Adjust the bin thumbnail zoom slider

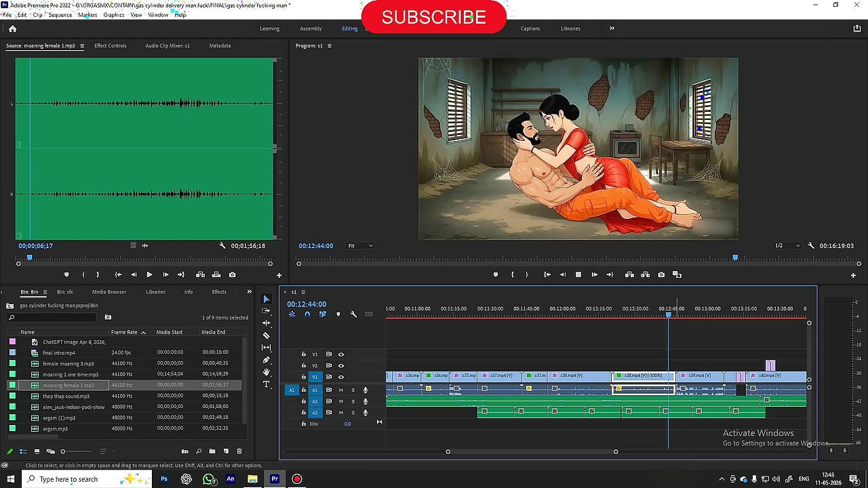[x=63, y=451]
